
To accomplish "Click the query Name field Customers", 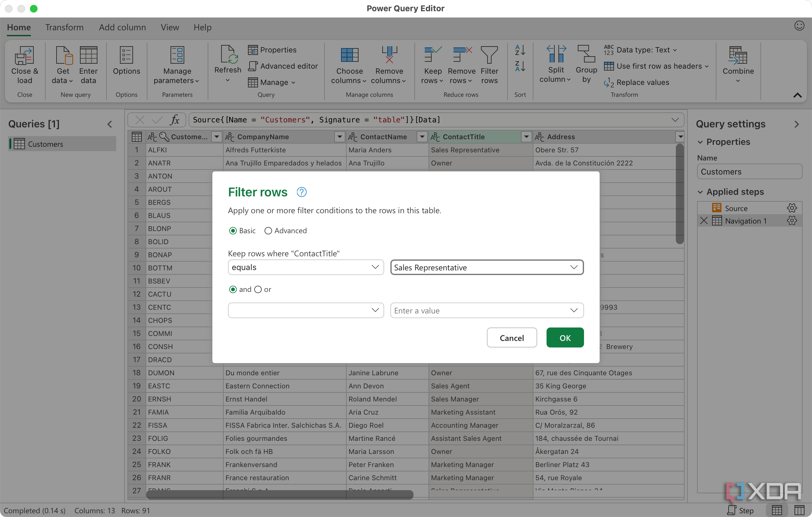I will pos(749,172).
